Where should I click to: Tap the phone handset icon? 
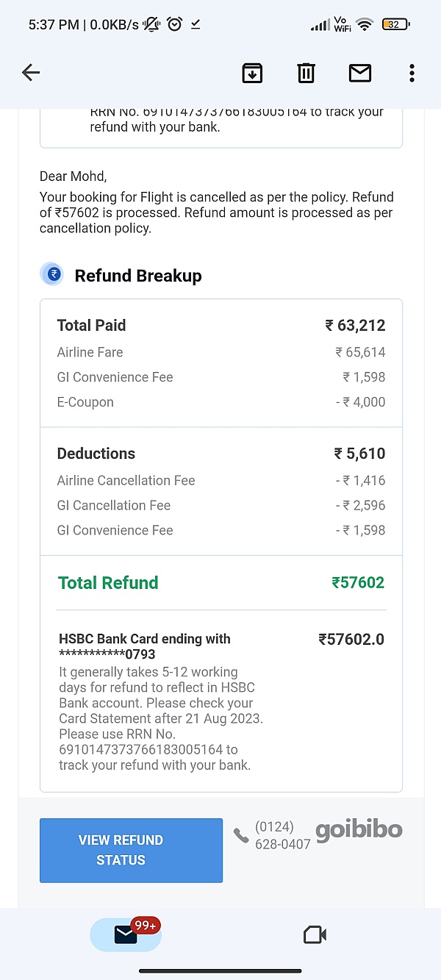click(x=241, y=835)
